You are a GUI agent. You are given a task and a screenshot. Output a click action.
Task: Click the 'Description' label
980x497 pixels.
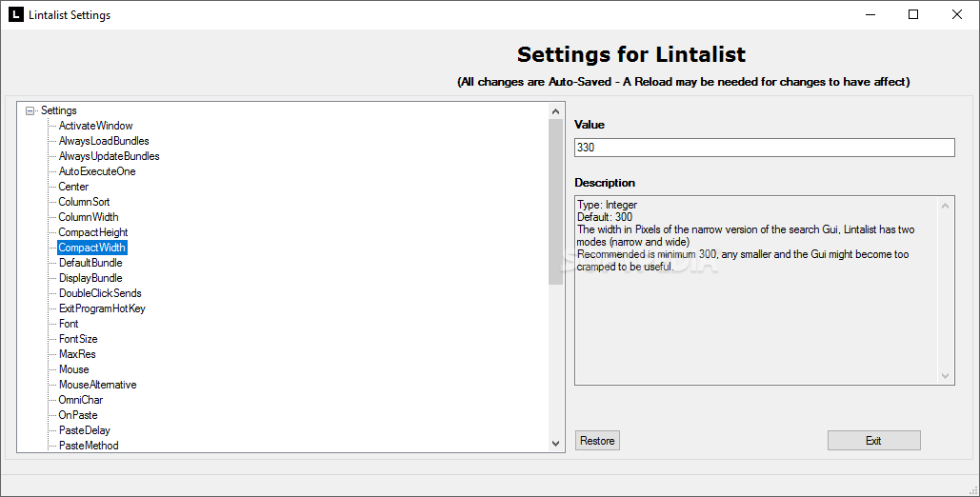(605, 183)
